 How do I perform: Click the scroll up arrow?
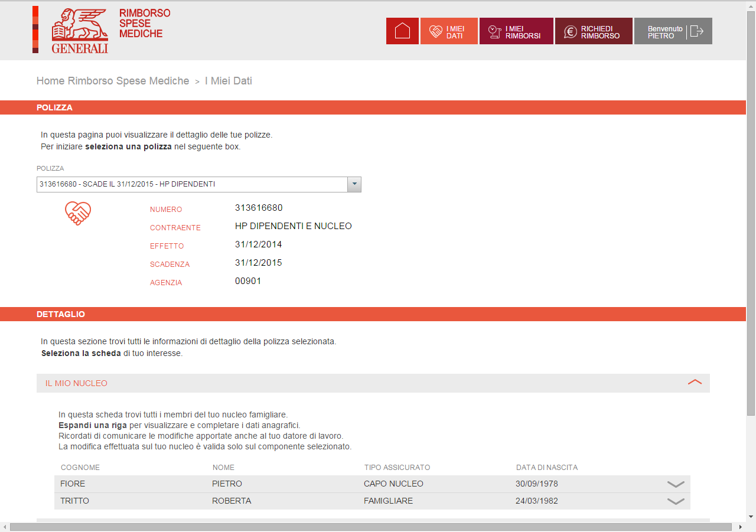(x=751, y=5)
